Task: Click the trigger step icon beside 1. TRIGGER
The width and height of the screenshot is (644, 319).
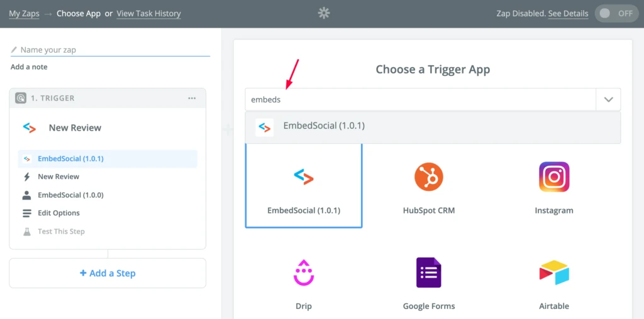Action: (21, 98)
